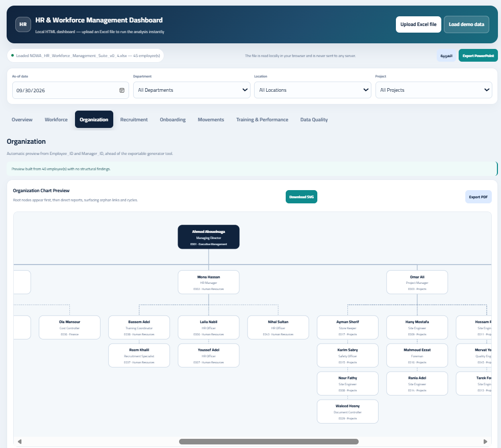Expand the All Locations dropdown

click(x=312, y=90)
